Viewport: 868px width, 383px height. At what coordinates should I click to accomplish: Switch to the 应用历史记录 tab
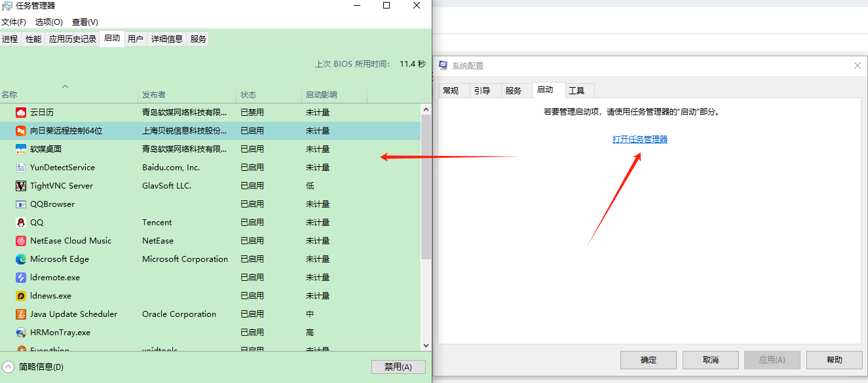point(73,39)
